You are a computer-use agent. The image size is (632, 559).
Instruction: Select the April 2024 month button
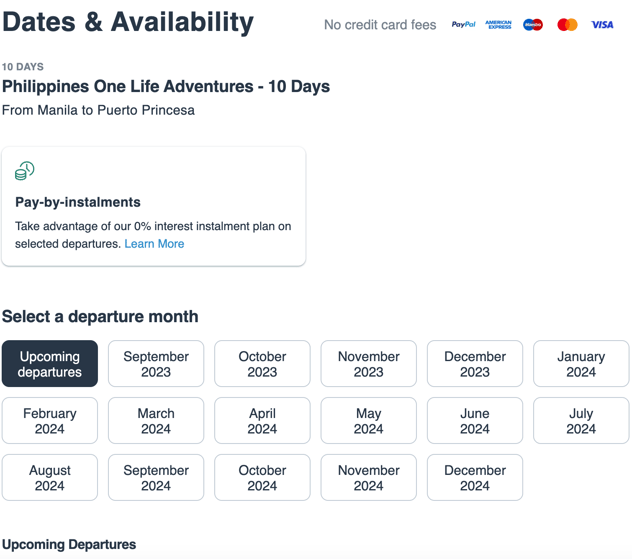[262, 421]
